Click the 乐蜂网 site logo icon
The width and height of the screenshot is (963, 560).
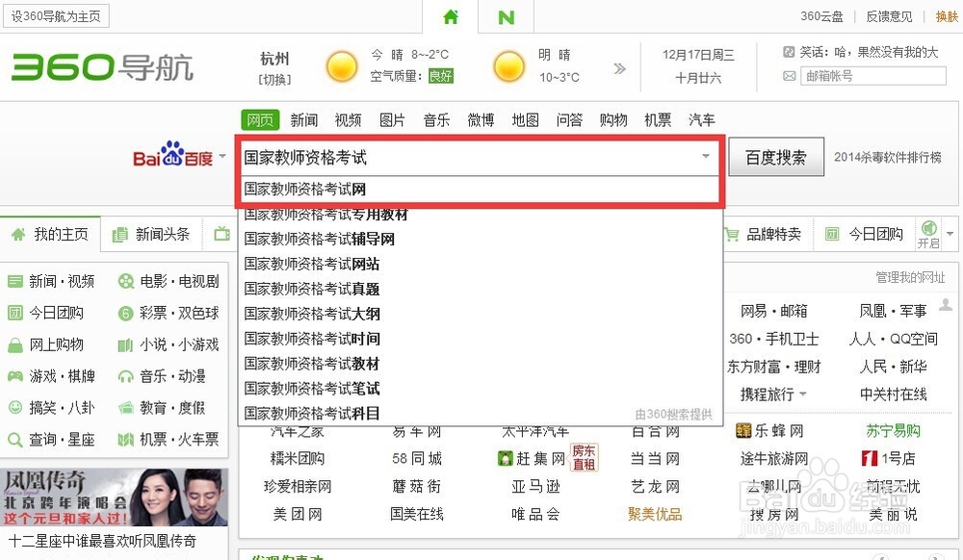[743, 430]
